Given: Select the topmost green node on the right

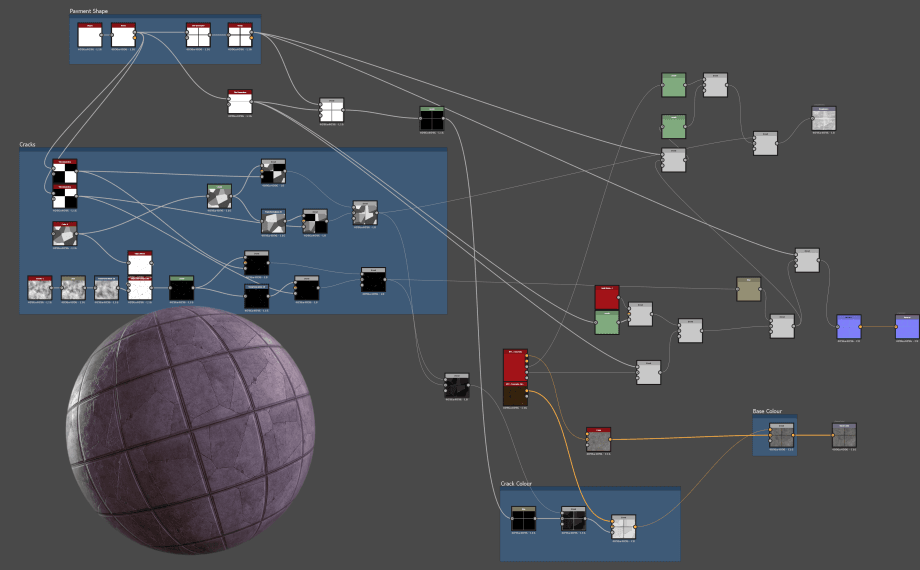Looking at the screenshot, I should [674, 85].
